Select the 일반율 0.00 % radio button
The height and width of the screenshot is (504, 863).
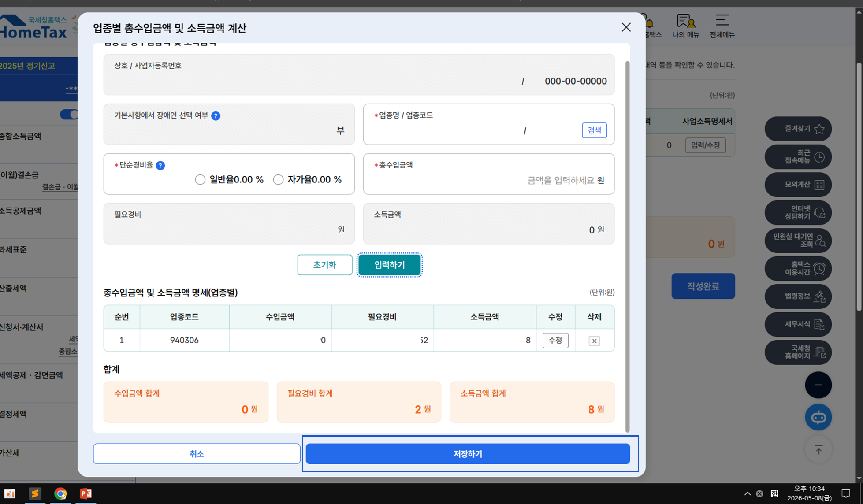coord(200,180)
